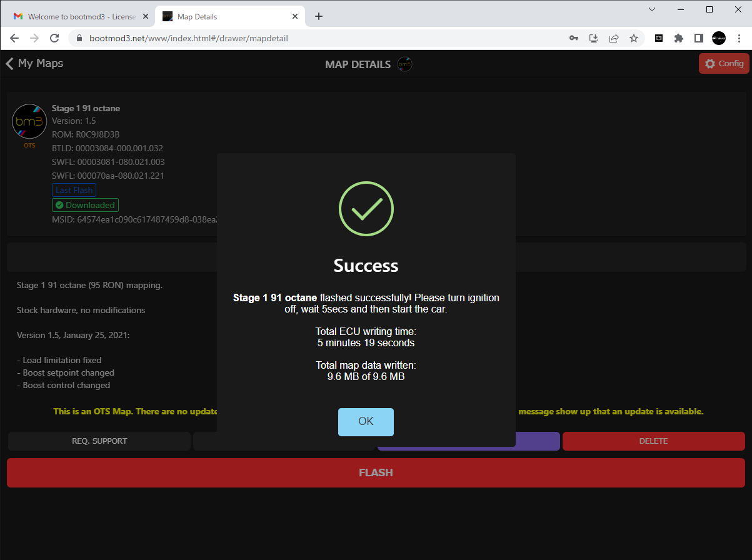Click OK in the Success dialog
752x560 pixels.
(366, 422)
